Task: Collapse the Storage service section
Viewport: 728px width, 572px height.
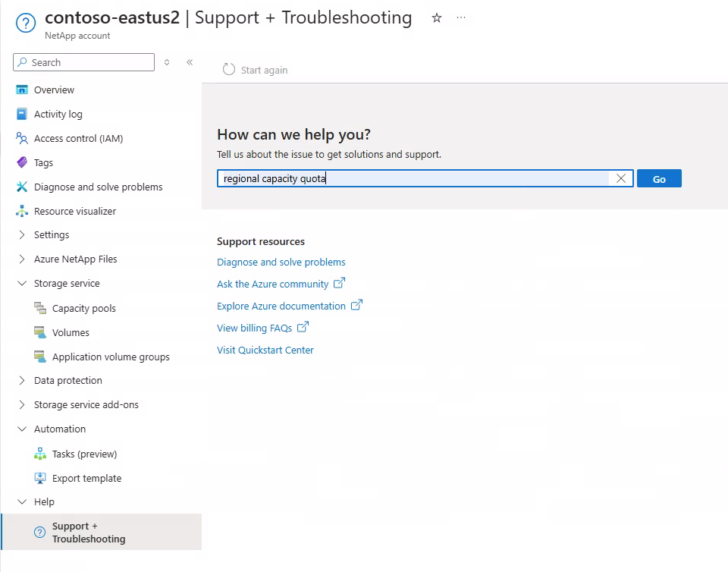Action: click(21, 283)
